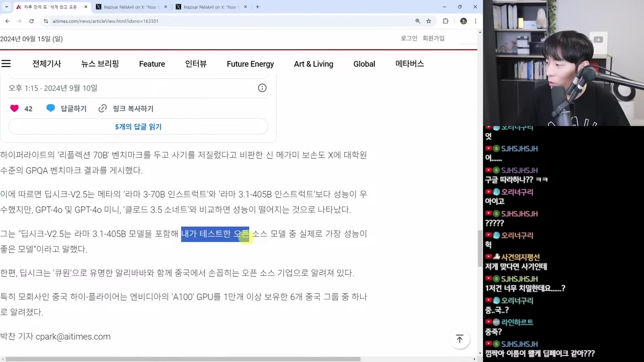Screen dimensions: 644x362
Task: Click chat message 구글 따라하나?? ㅋㅋ
Action: click(516, 180)
